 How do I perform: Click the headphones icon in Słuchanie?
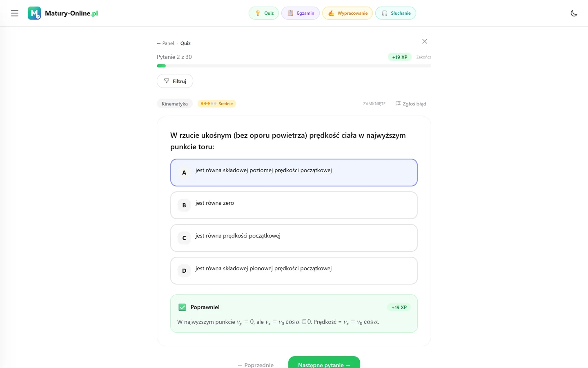click(x=385, y=13)
